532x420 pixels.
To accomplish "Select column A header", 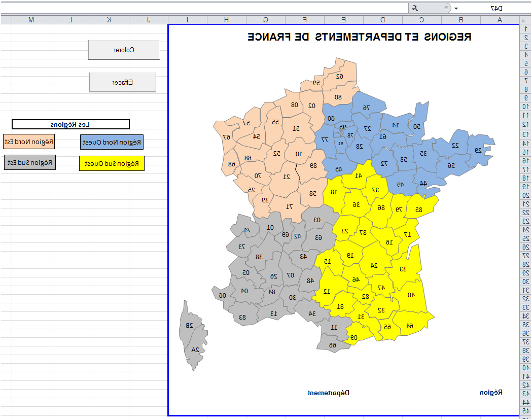I will point(500,20).
